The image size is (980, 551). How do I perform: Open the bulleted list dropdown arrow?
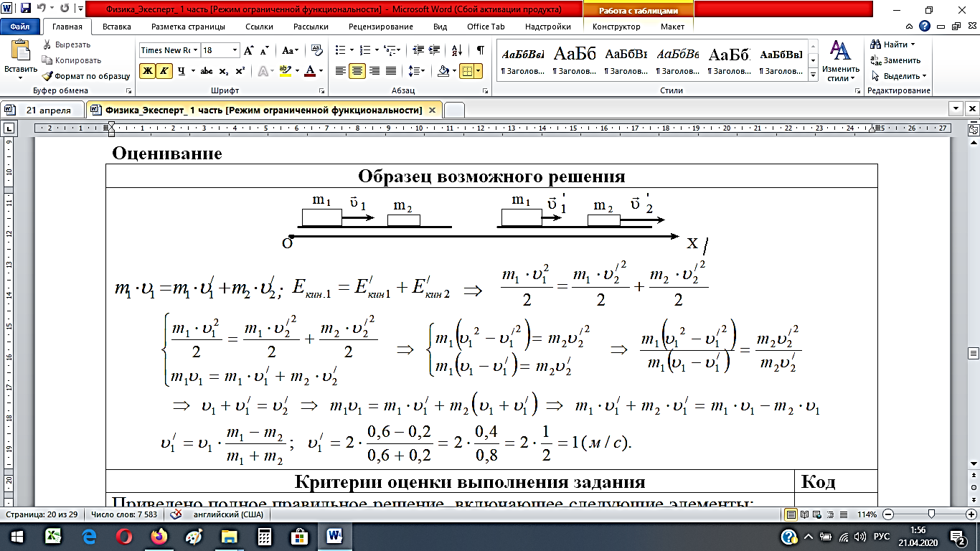pyautogui.click(x=350, y=50)
